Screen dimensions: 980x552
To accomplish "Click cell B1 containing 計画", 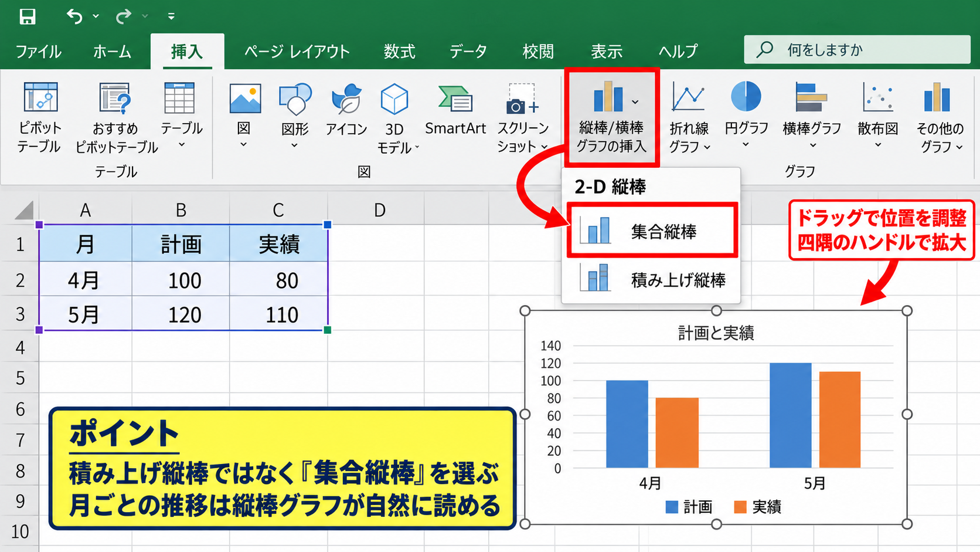I will click(x=181, y=244).
